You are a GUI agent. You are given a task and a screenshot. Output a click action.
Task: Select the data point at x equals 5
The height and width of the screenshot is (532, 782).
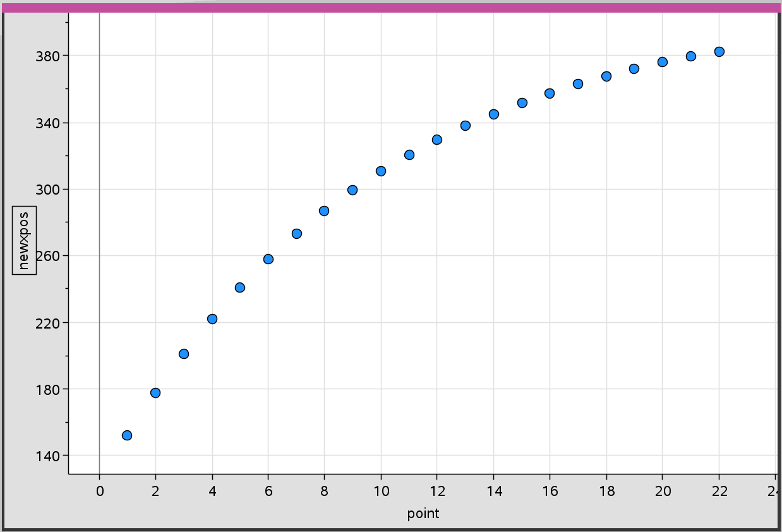pos(240,287)
